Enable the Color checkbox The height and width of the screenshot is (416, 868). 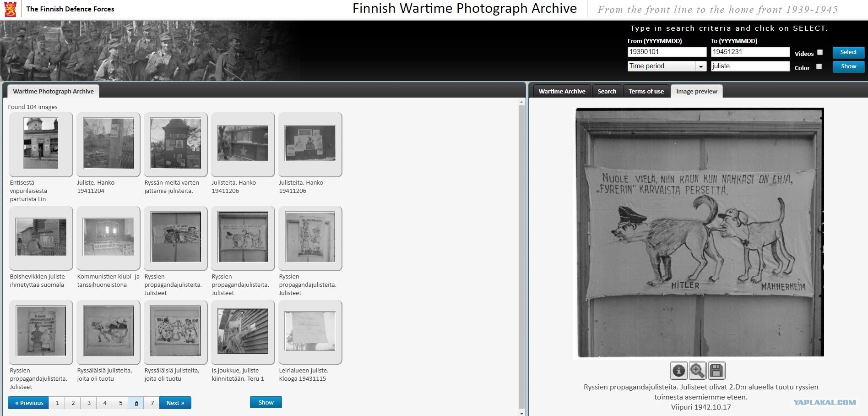click(x=819, y=66)
